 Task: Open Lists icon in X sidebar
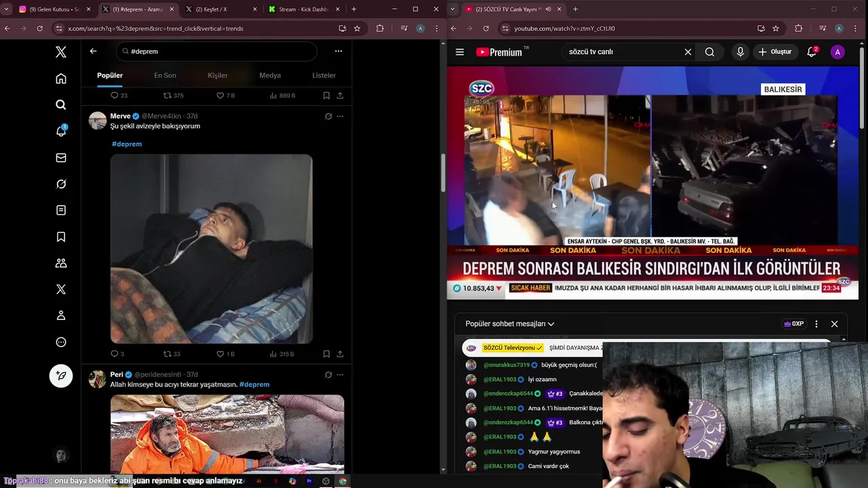[x=61, y=210]
